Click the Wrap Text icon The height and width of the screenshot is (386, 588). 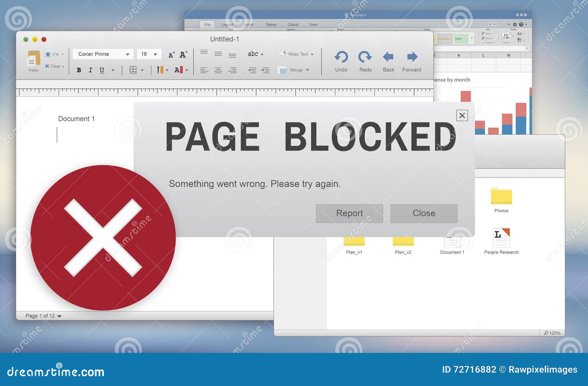coord(282,54)
